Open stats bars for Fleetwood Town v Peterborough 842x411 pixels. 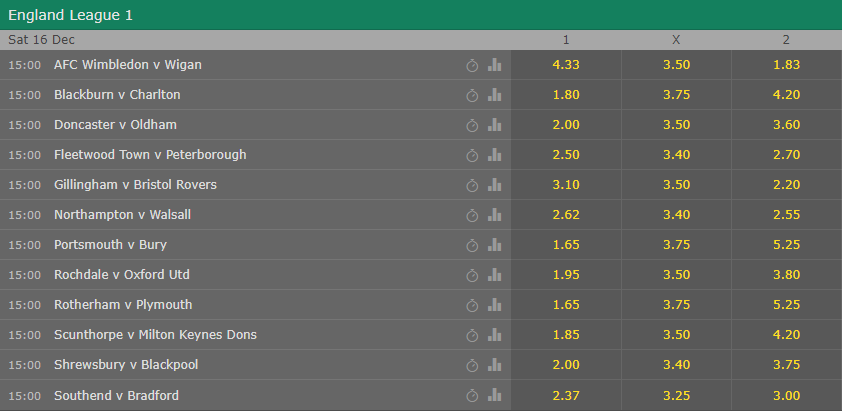point(495,155)
